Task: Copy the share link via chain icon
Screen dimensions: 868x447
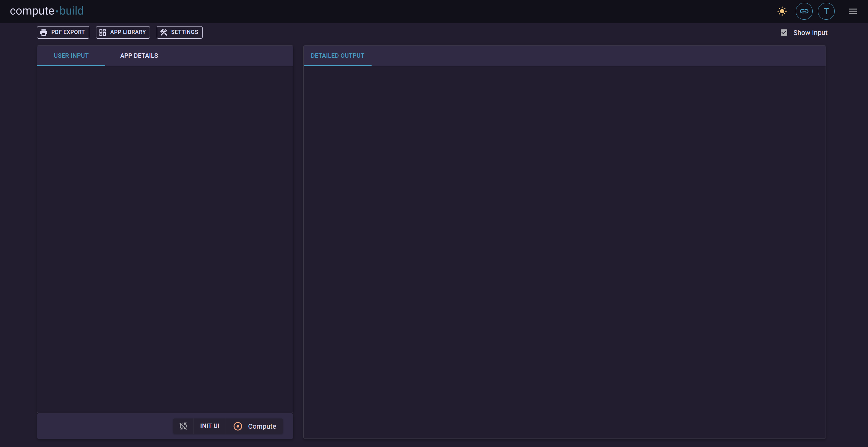Action: point(805,11)
